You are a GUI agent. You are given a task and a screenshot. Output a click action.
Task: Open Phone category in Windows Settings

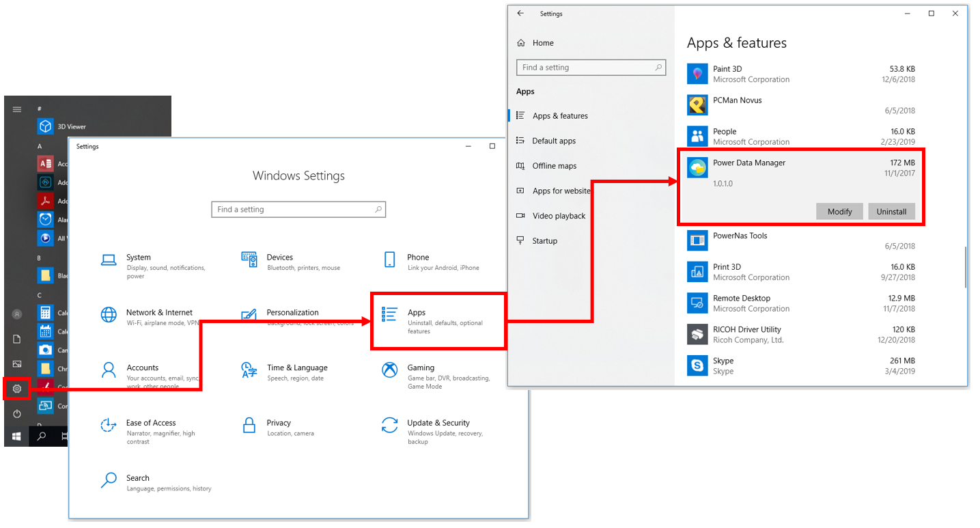coord(434,262)
